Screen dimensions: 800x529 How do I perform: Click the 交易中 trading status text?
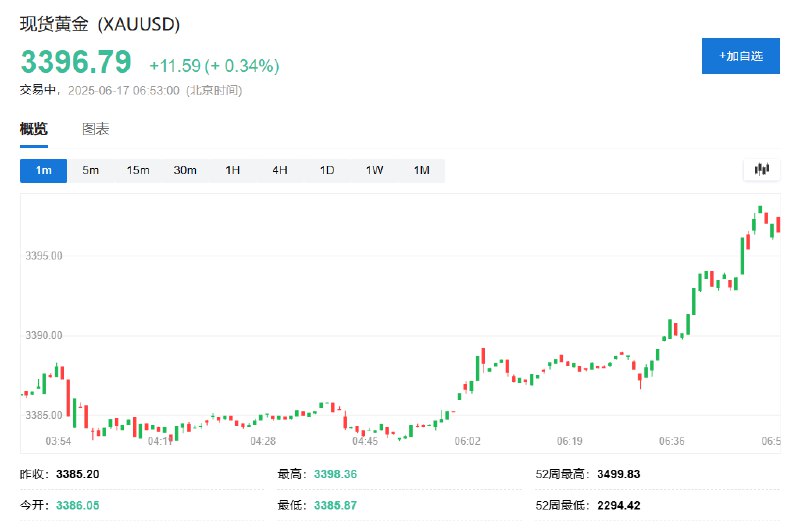tap(38, 90)
